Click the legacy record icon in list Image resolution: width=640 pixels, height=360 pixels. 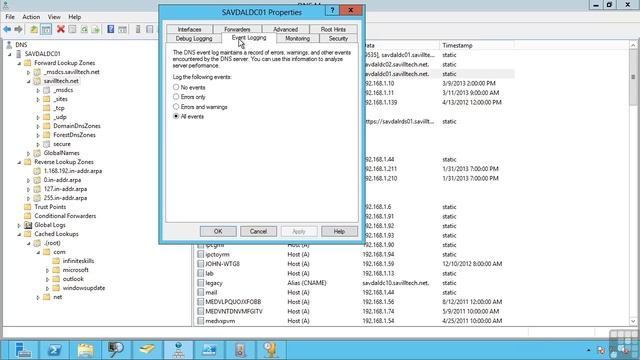[200, 283]
